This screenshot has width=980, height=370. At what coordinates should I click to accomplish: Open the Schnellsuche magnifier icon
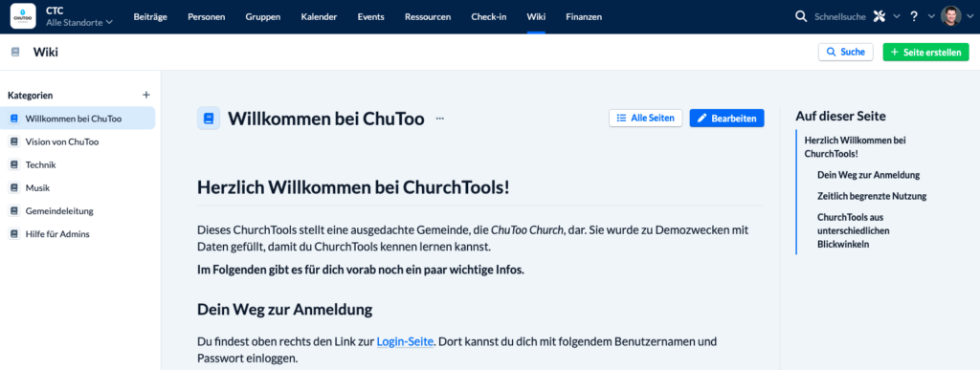[801, 17]
